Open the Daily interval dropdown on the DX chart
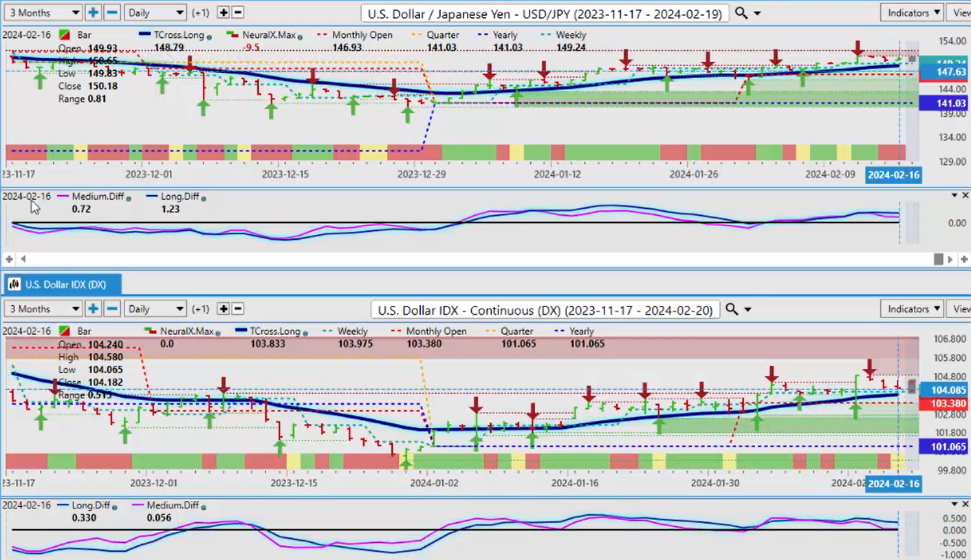The height and width of the screenshot is (560, 971). [x=155, y=309]
